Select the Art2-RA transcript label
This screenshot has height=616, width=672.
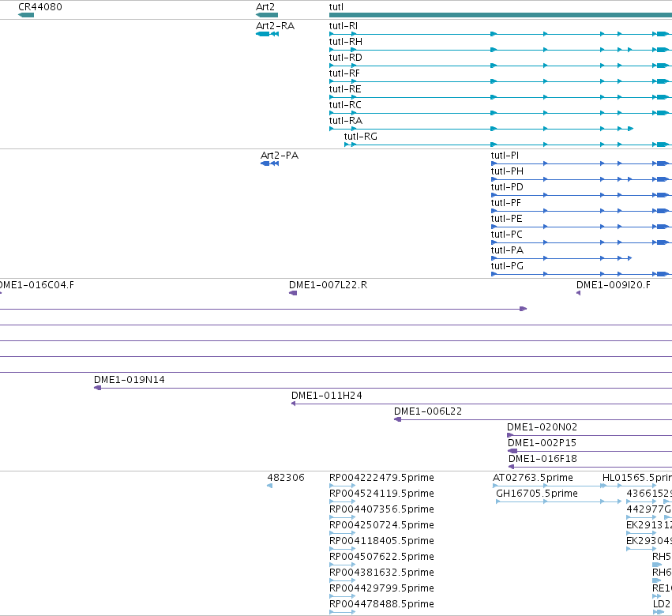coord(275,26)
